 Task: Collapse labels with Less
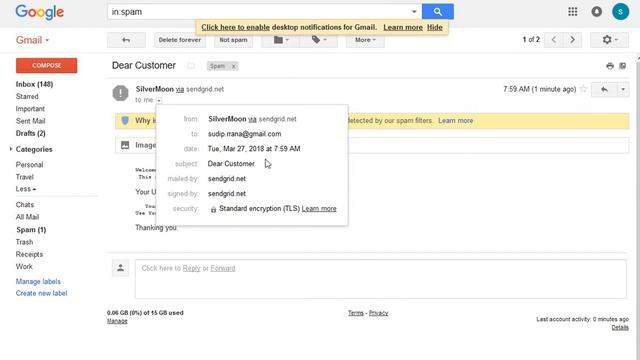point(26,189)
